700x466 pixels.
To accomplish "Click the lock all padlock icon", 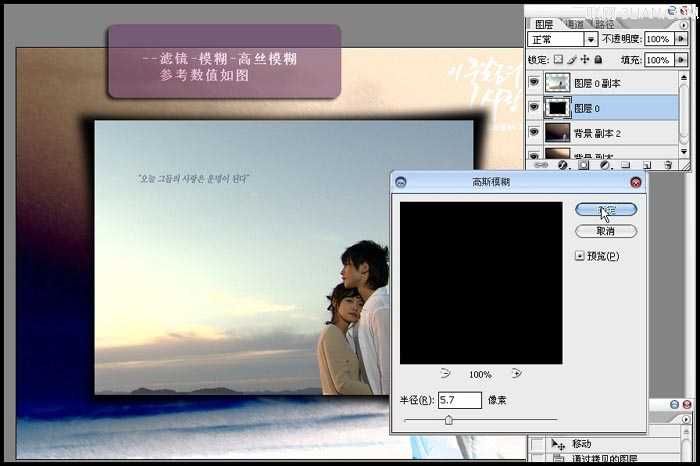I will pyautogui.click(x=597, y=60).
